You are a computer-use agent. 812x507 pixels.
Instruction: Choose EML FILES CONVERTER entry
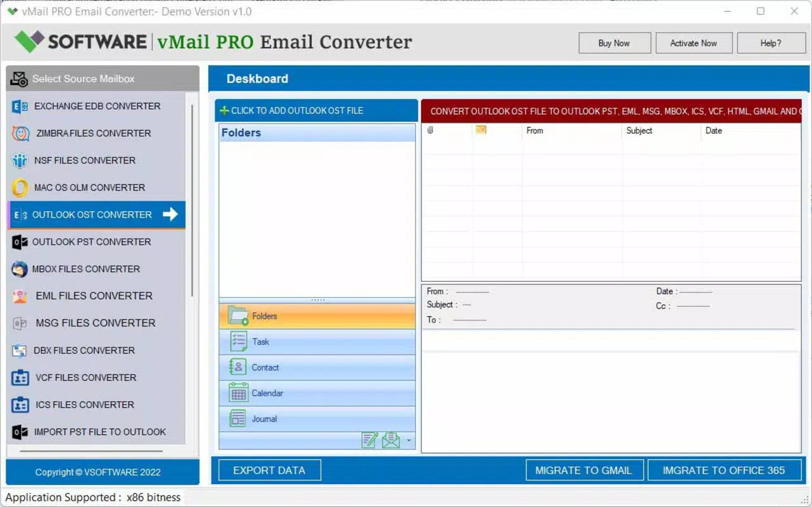pyautogui.click(x=96, y=296)
